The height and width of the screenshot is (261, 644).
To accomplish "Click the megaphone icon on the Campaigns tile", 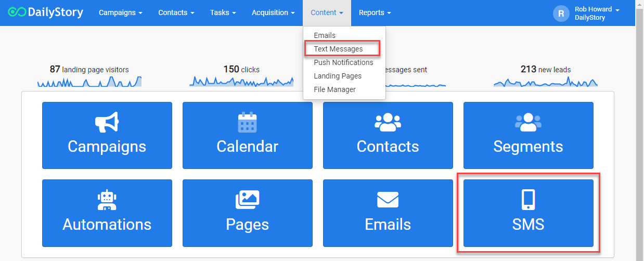I will tap(107, 123).
